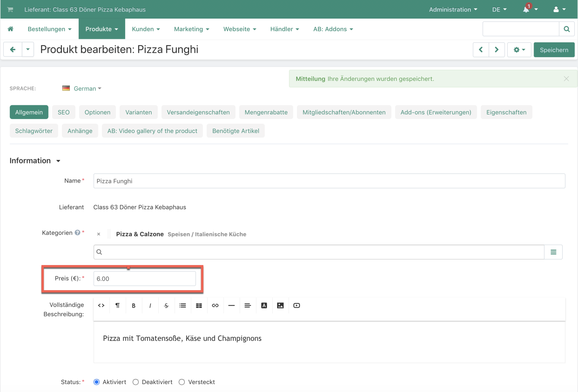The image size is (578, 392).
Task: Apply italic formatting in editor
Action: point(150,305)
